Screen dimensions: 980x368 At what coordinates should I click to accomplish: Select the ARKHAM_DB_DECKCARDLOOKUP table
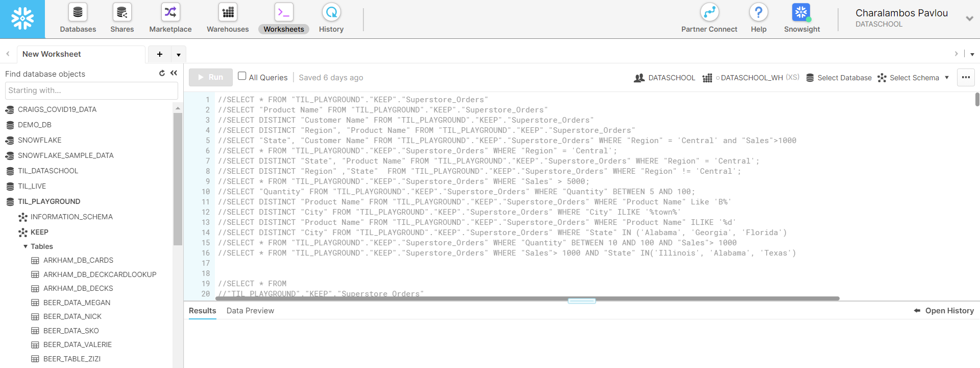[100, 274]
